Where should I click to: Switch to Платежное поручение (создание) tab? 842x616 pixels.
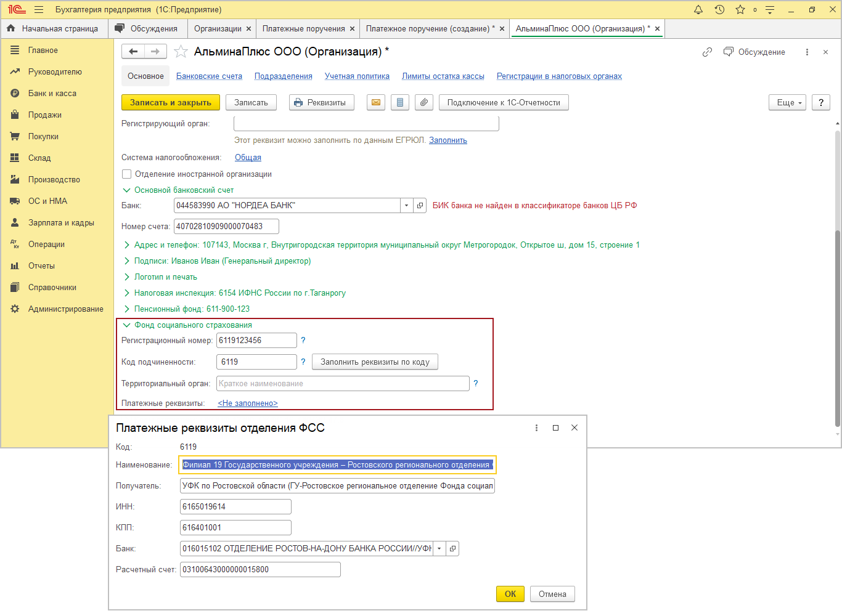pyautogui.click(x=431, y=29)
